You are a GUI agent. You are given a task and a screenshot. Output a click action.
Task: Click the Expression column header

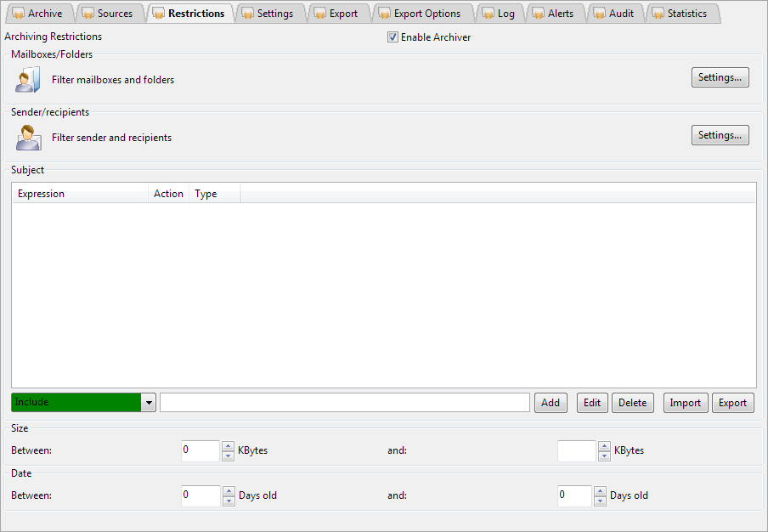tap(81, 194)
